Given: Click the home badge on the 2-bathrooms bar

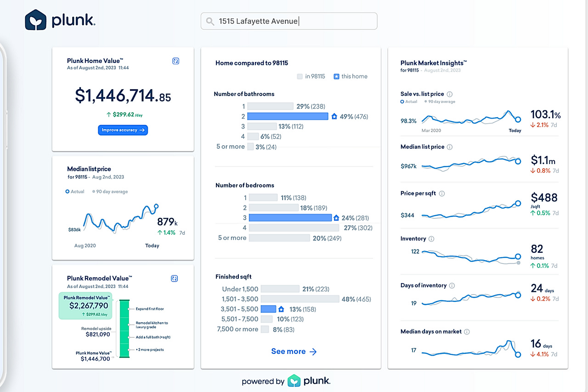Looking at the screenshot, I should (335, 116).
